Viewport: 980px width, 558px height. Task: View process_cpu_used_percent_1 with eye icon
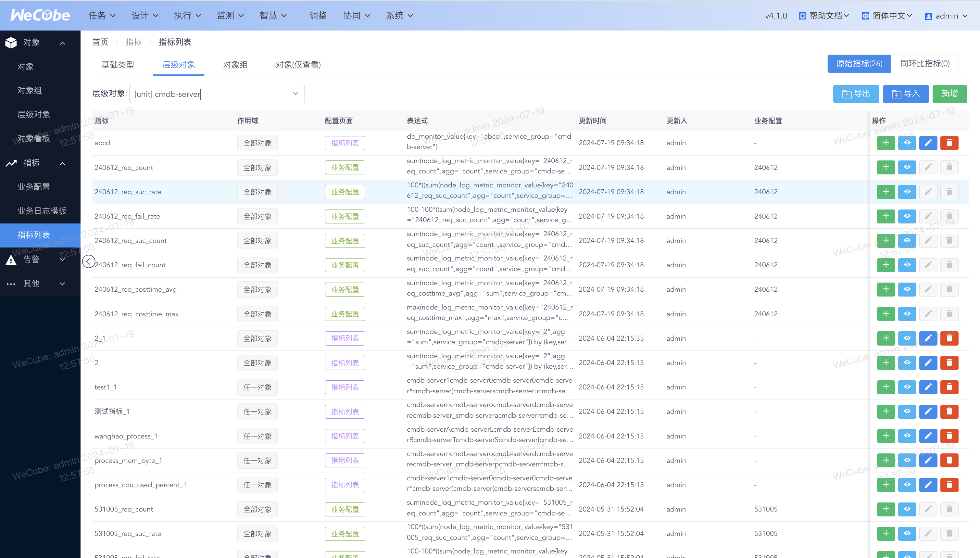click(x=907, y=485)
